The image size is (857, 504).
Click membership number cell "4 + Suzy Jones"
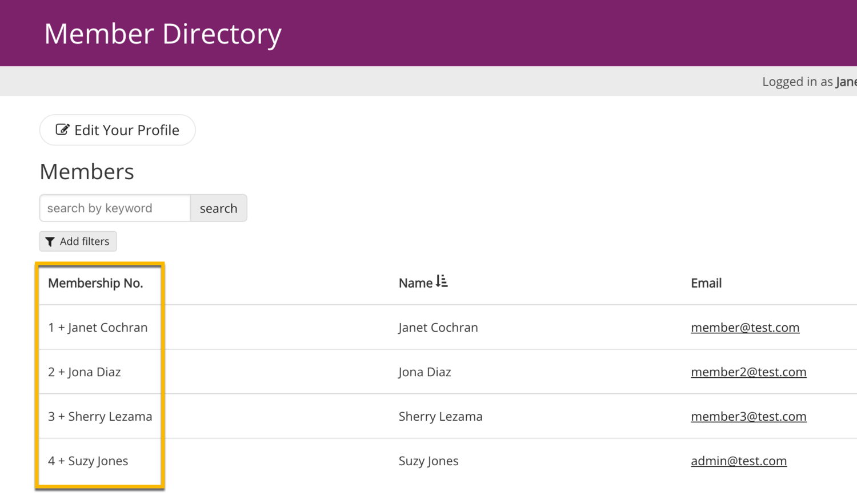pos(88,461)
